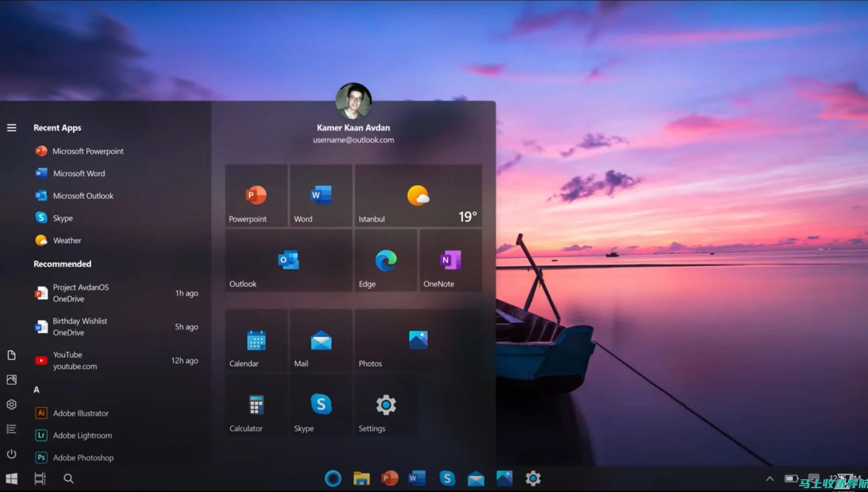
Task: Open Birthday Wishlist recommended document
Action: click(x=116, y=327)
